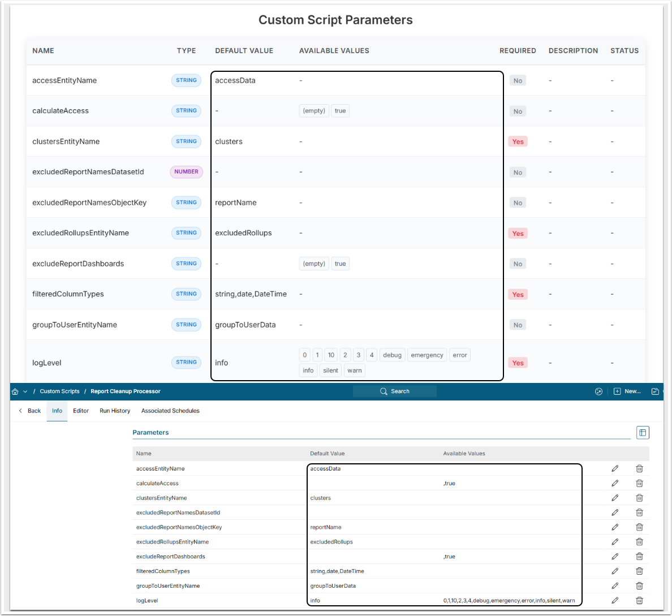Expand the dropdown chevron next to home icon
Screen dimensions: 672x616
point(25,391)
